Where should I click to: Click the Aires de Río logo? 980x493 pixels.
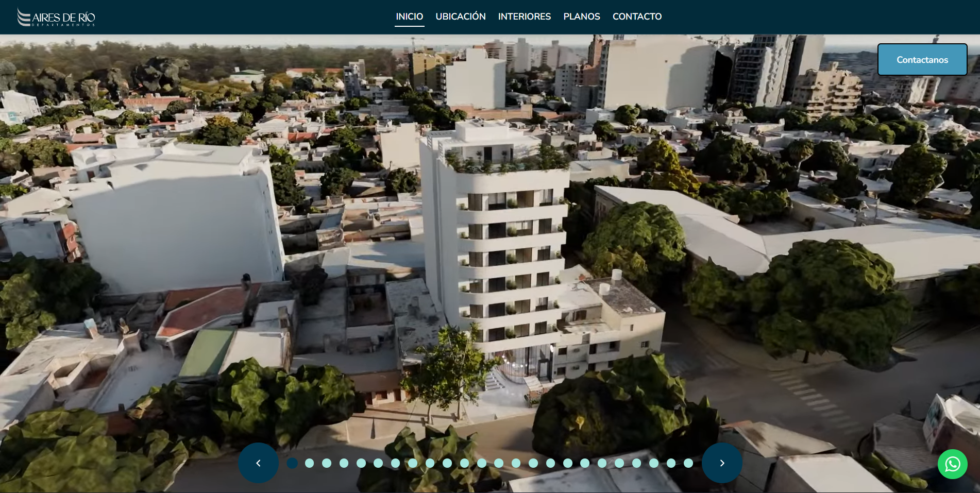click(56, 17)
